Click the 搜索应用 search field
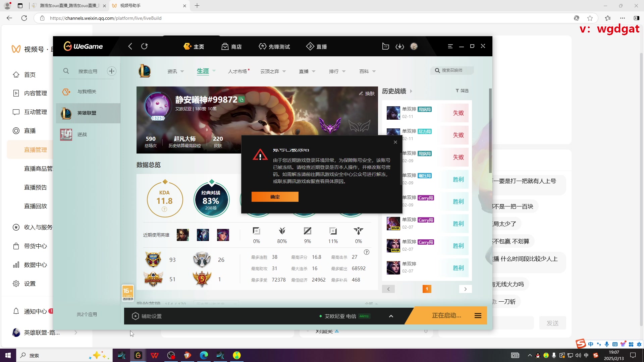The image size is (644, 362). point(88,71)
